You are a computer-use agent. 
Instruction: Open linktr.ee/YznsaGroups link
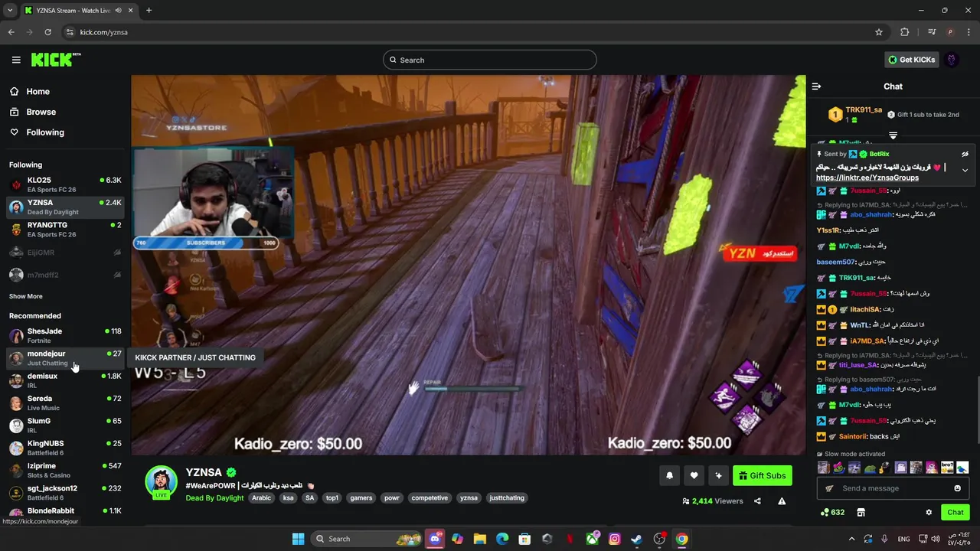coord(867,178)
